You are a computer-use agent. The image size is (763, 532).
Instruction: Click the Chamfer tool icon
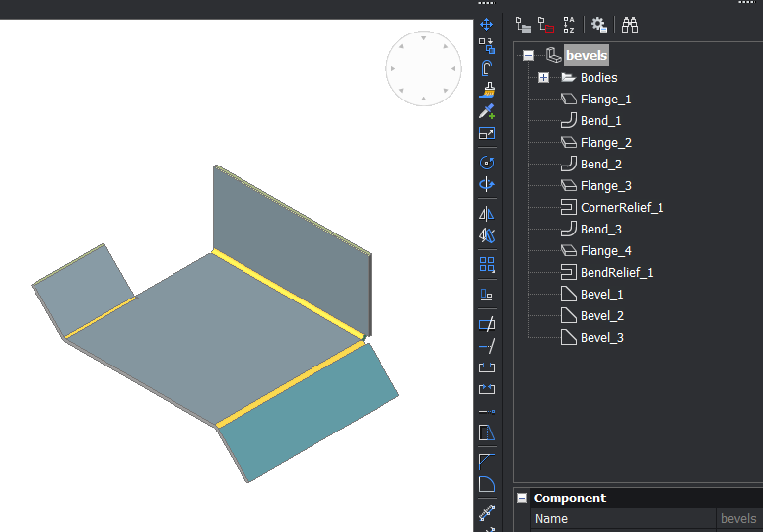click(486, 461)
